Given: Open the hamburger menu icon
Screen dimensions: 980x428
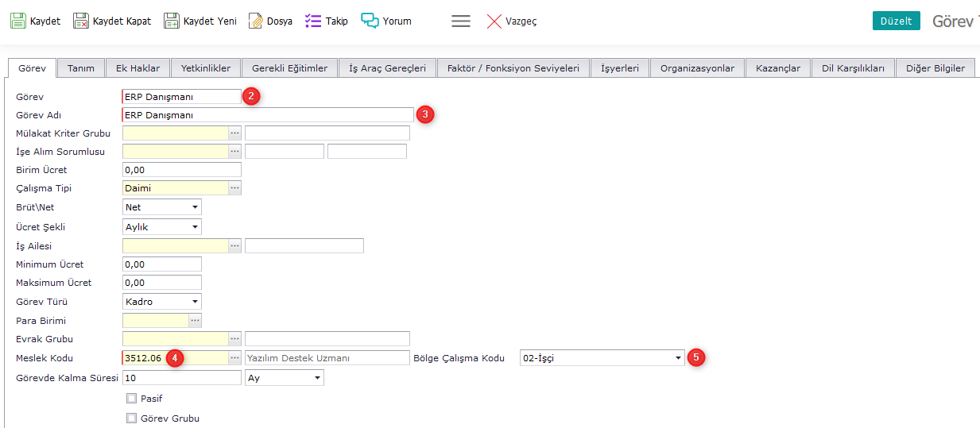Looking at the screenshot, I should tap(461, 21).
